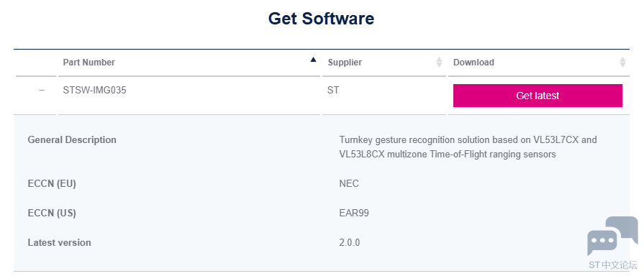Click the Get Software heading
The image size is (644, 276).
tap(321, 19)
